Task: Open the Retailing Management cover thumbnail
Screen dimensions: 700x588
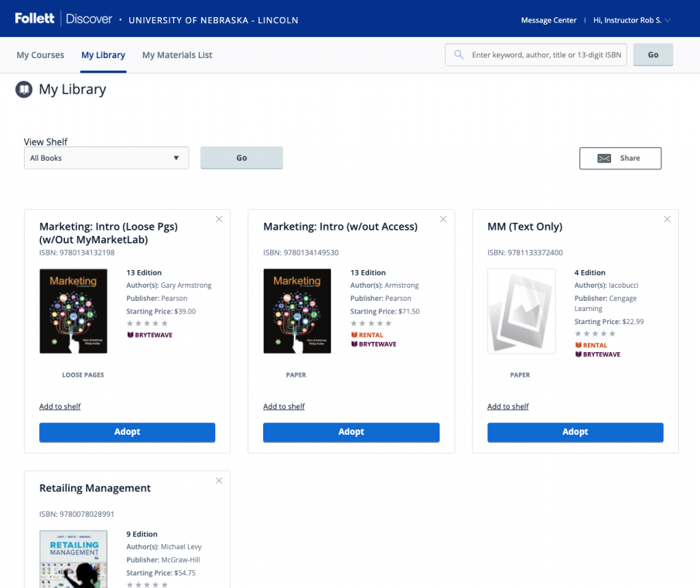Action: pos(74,559)
